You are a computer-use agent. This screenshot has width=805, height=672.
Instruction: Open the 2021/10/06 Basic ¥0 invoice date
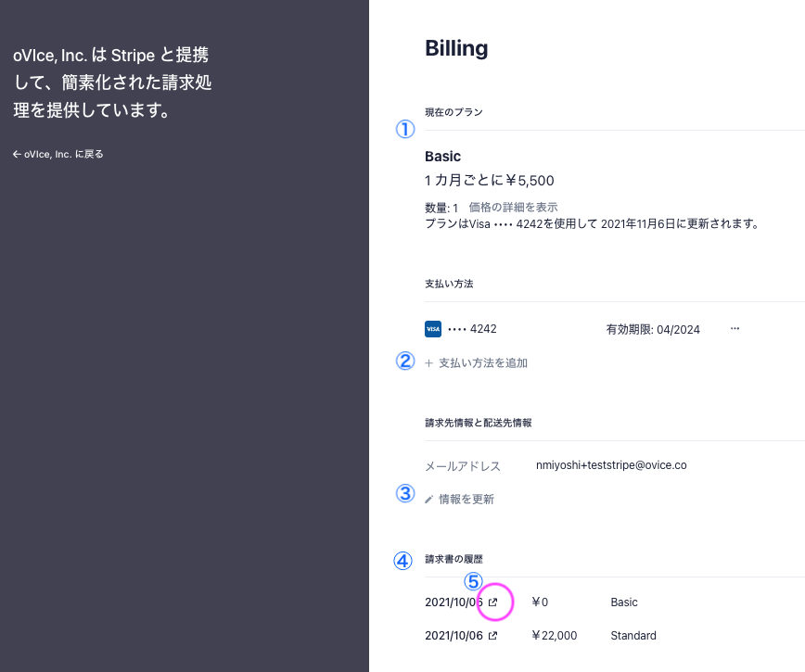point(454,602)
